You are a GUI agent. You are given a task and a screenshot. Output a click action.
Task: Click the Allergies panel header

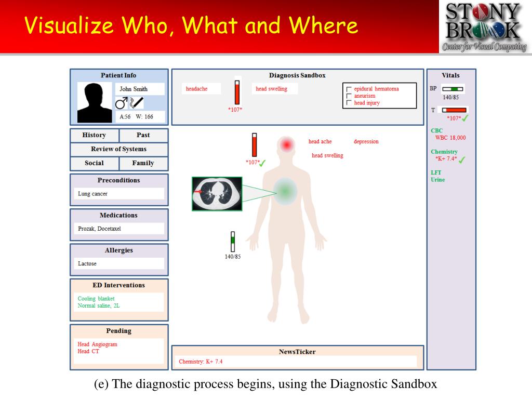(119, 250)
